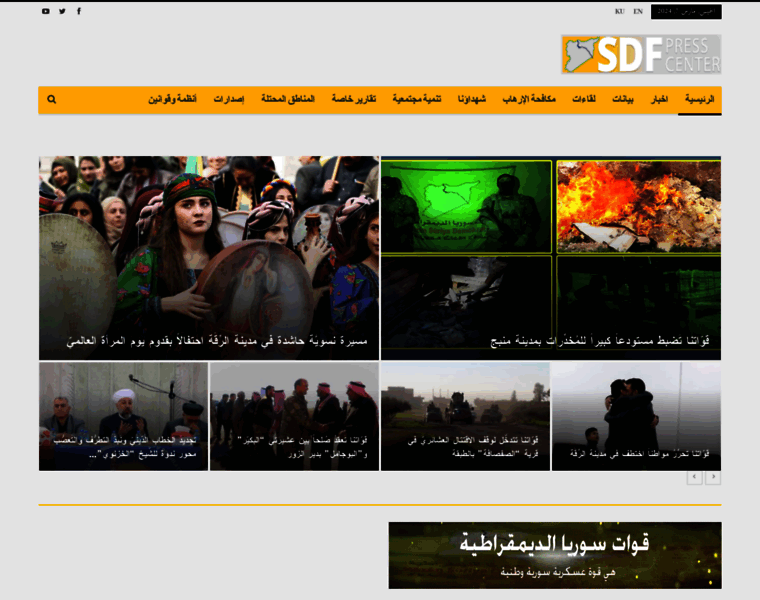Open the women's march Raqqa featured article
Screen dimensions: 760x600
point(209,257)
